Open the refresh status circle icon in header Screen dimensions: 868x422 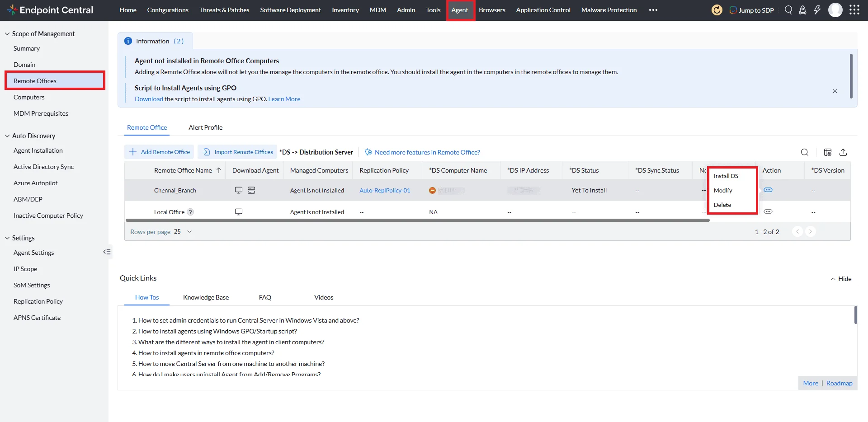(717, 10)
